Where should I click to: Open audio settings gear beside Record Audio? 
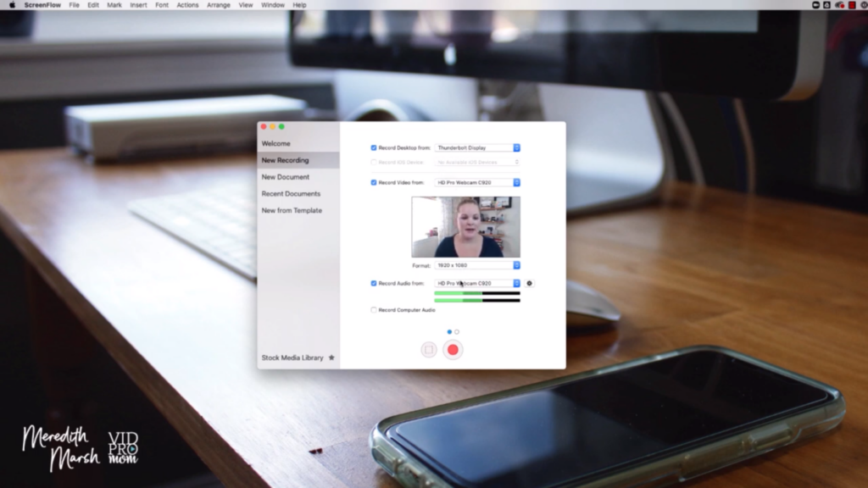coord(529,283)
